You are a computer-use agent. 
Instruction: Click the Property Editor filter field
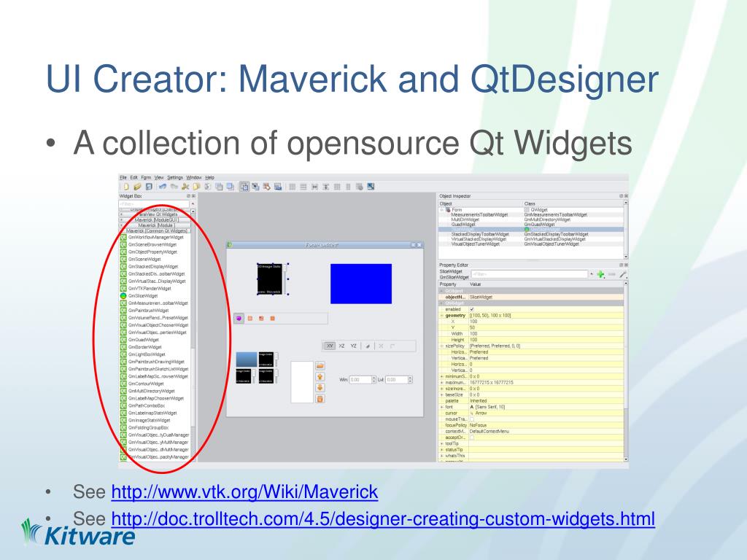pyautogui.click(x=530, y=274)
